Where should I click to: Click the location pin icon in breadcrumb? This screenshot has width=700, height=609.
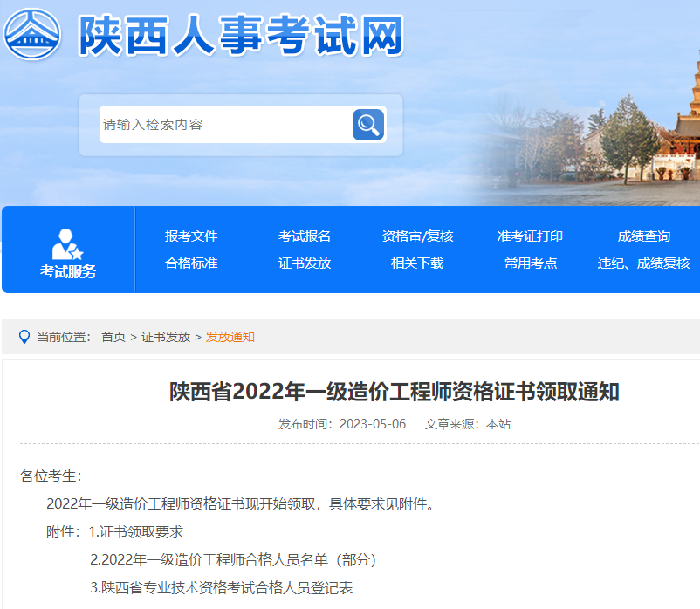tap(24, 337)
